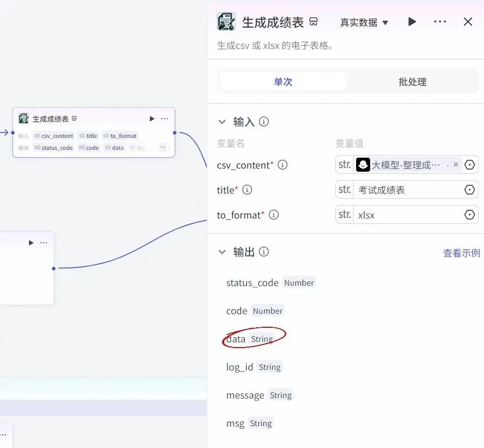Click the title input containing 考试成绩表
This screenshot has height=448, width=484.
tap(408, 190)
